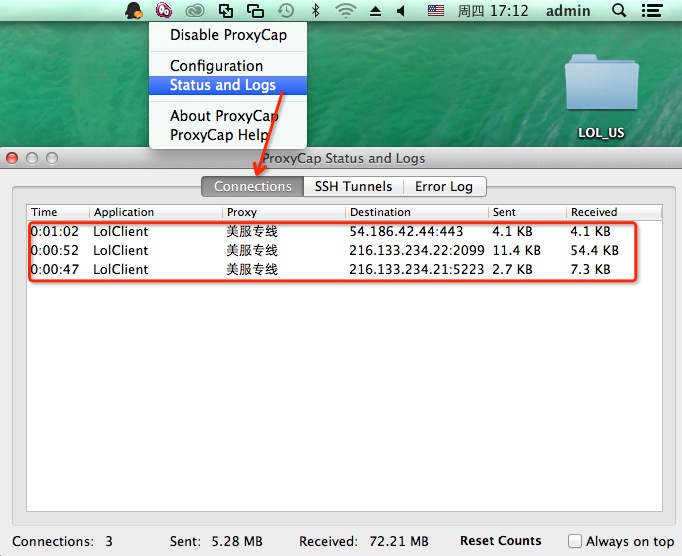Sort by the Sent column header
The width and height of the screenshot is (682, 556).
tap(528, 212)
